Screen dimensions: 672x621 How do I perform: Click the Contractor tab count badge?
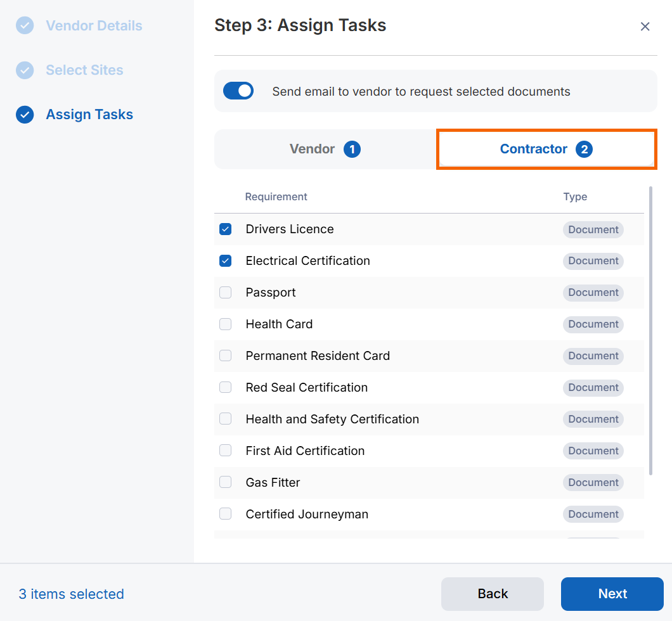click(x=584, y=150)
